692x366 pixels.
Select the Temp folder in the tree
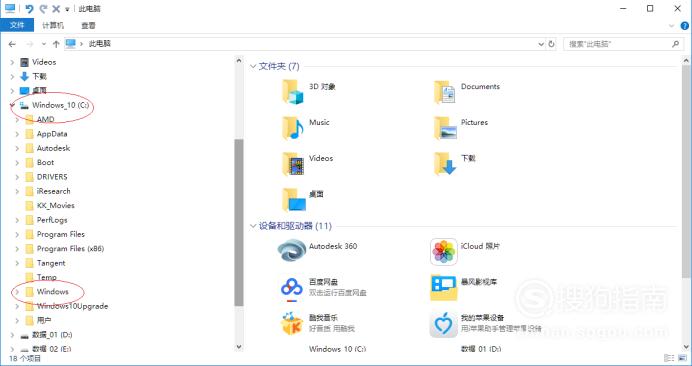click(x=46, y=277)
